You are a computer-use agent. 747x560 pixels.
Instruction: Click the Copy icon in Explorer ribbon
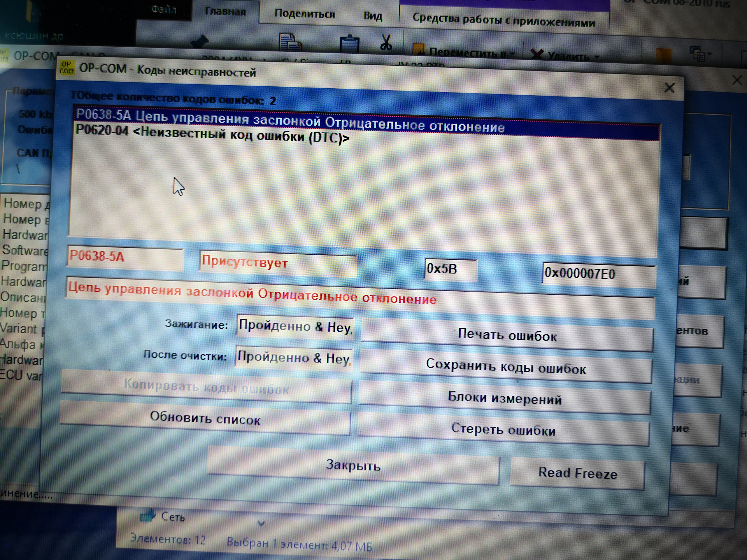click(x=290, y=42)
